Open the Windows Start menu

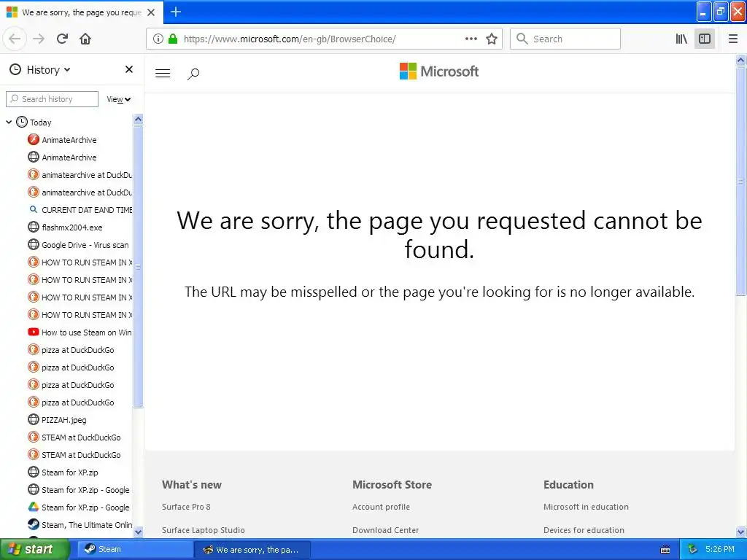click(34, 549)
